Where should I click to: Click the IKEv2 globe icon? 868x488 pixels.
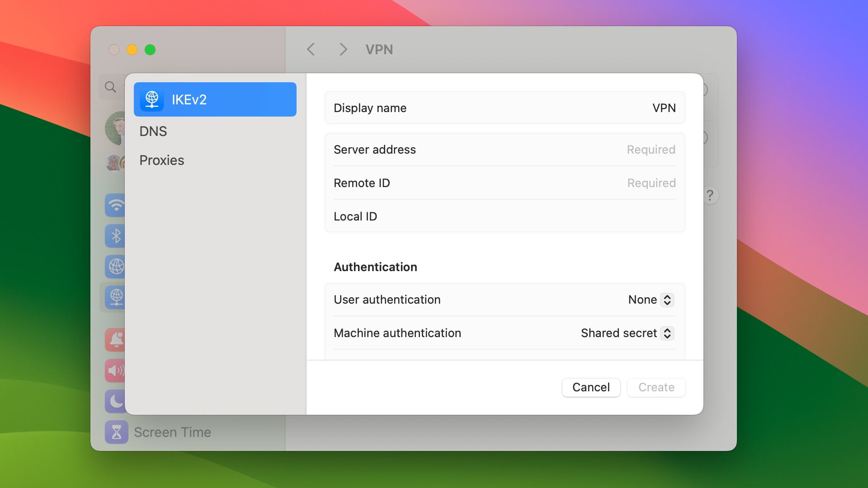click(x=152, y=99)
